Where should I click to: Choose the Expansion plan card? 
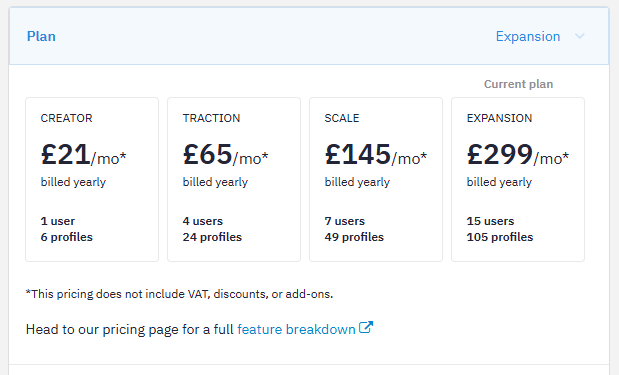pyautogui.click(x=518, y=180)
